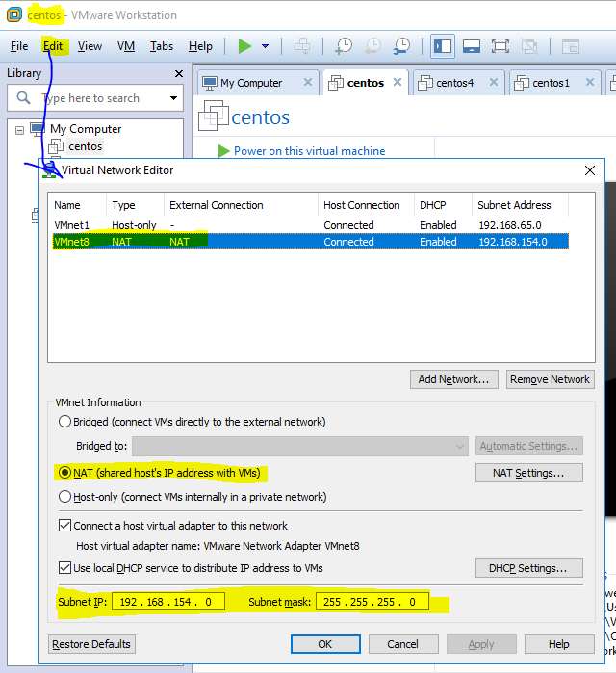
Task: Open the Help menu
Action: pyautogui.click(x=200, y=46)
